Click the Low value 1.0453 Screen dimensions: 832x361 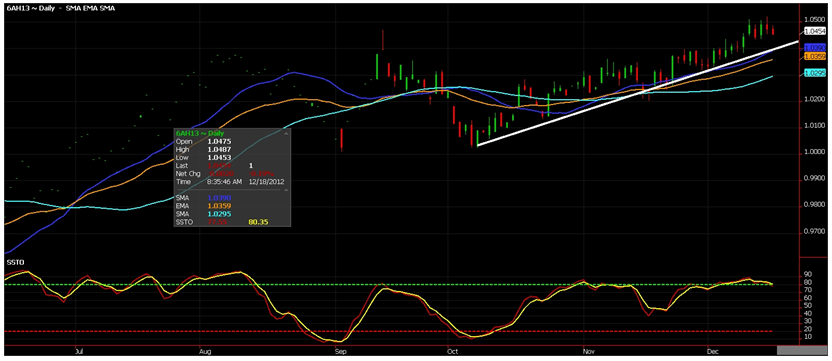click(218, 158)
